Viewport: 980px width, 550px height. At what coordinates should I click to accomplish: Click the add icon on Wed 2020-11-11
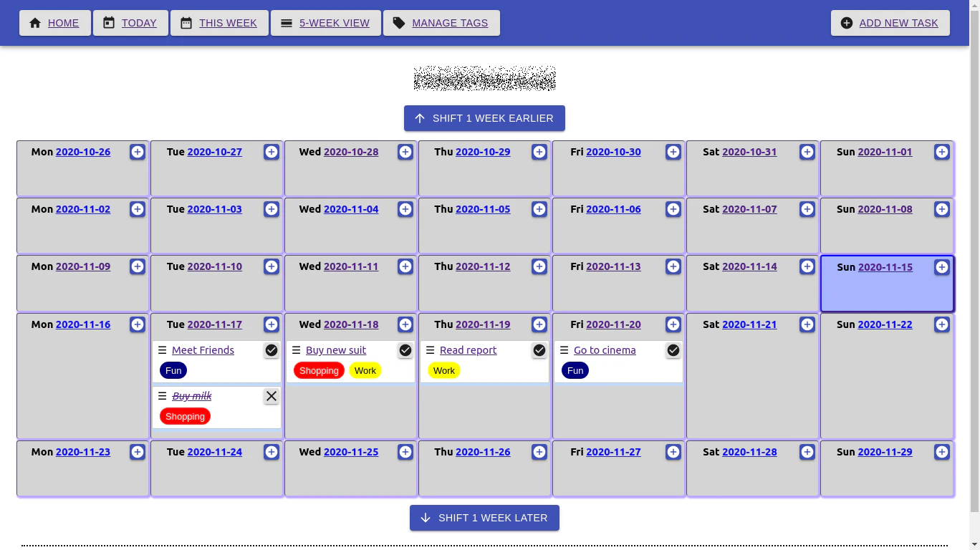click(x=405, y=266)
